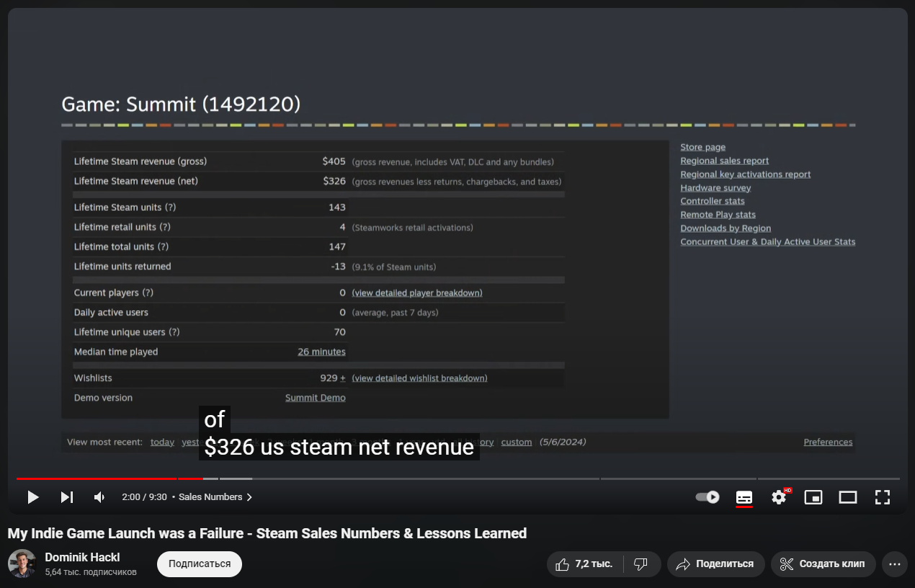Click the play button in video player

point(33,497)
